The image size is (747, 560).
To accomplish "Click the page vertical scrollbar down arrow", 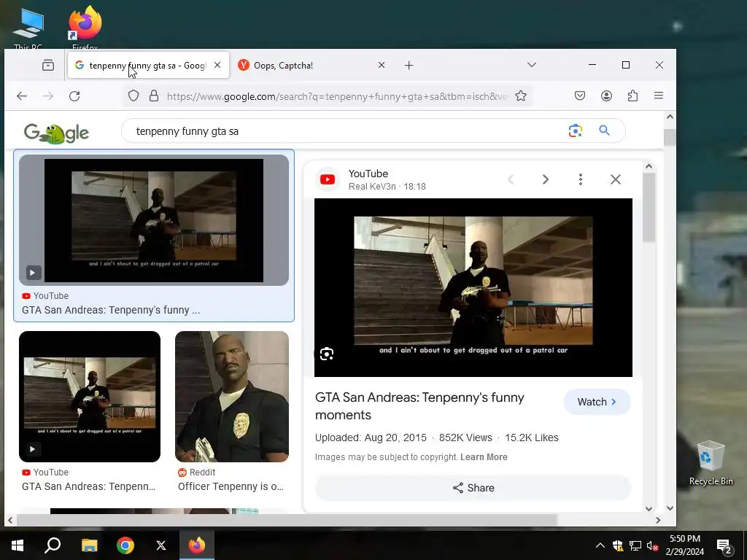I will coord(670,508).
